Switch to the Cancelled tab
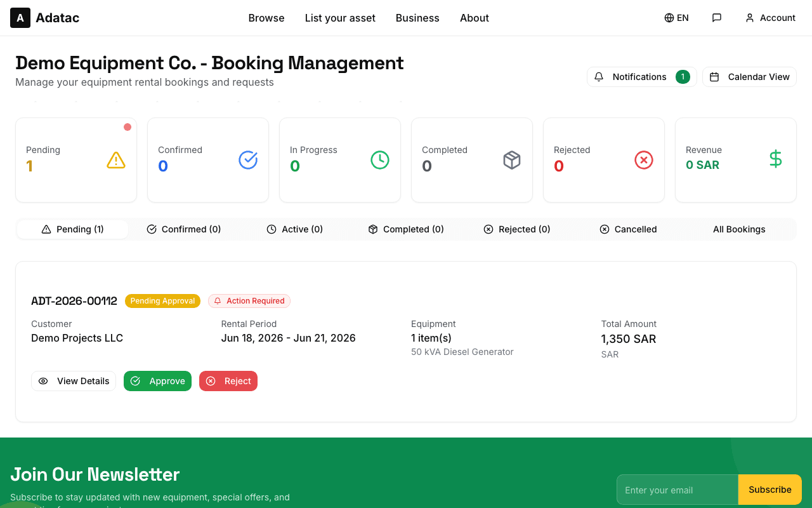The width and height of the screenshot is (812, 508). tap(628, 229)
